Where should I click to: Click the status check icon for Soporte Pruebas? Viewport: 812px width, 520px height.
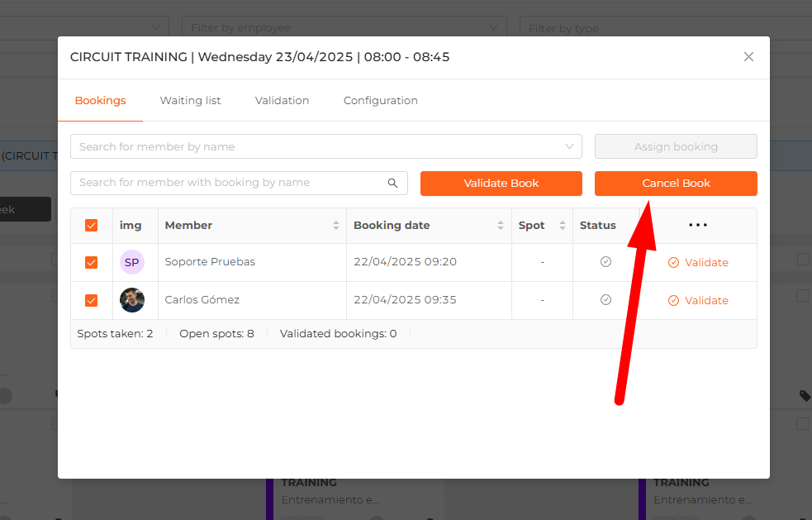pyautogui.click(x=605, y=262)
